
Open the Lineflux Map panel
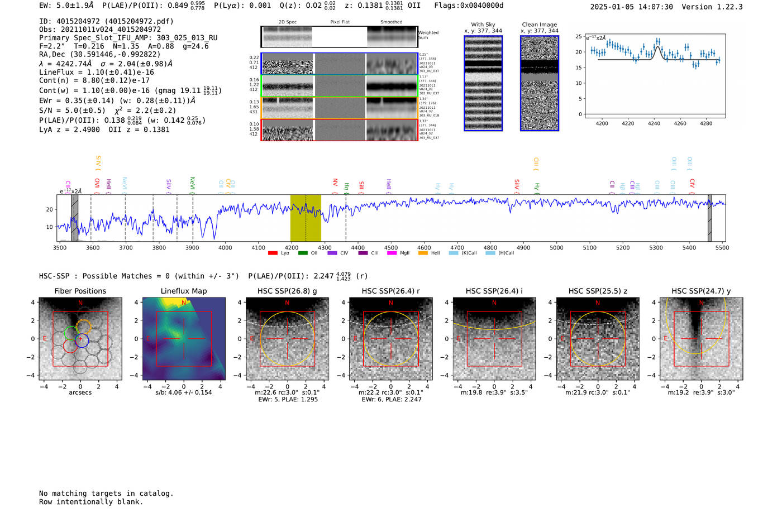(184, 339)
